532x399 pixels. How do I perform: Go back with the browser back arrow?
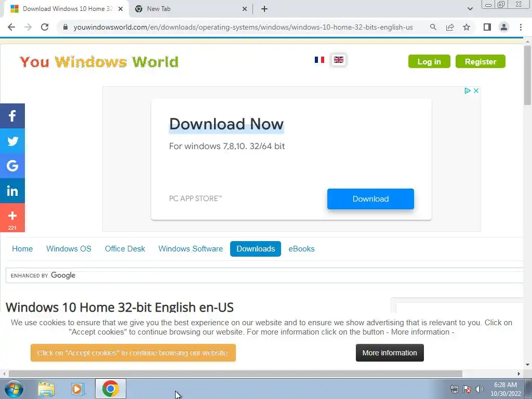11,27
